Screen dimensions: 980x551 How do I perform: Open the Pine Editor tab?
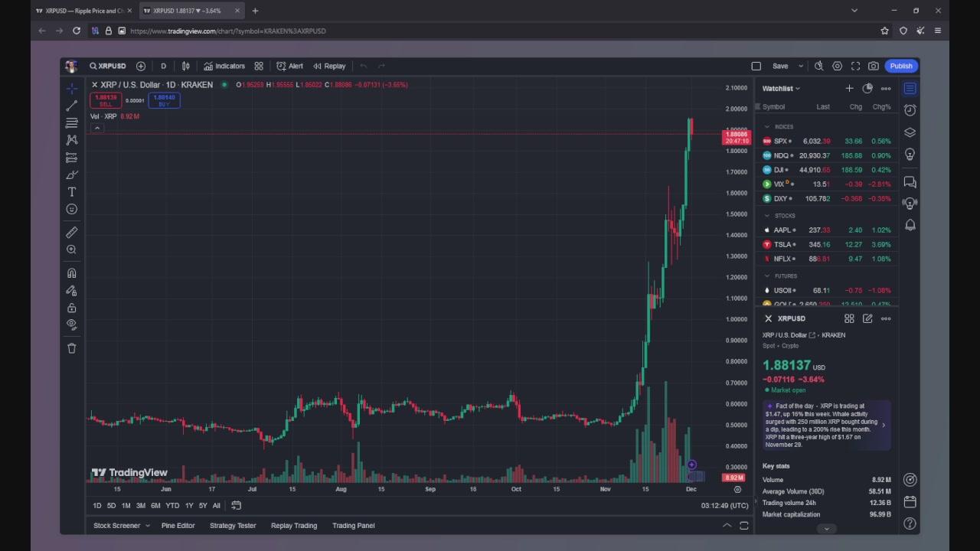click(178, 526)
